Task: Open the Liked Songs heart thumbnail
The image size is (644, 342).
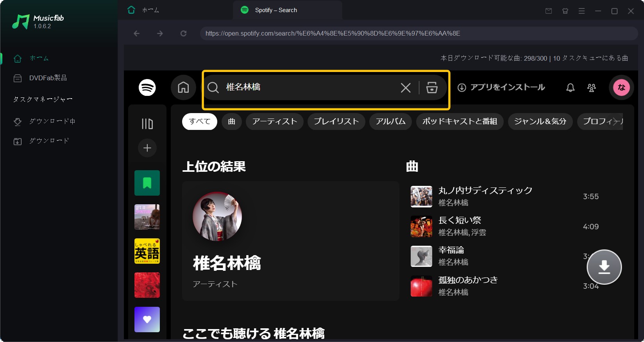Action: 147,319
